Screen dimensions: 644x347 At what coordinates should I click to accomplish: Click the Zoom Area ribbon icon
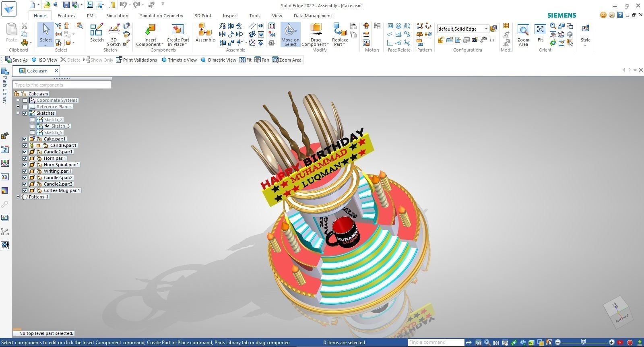523,30
